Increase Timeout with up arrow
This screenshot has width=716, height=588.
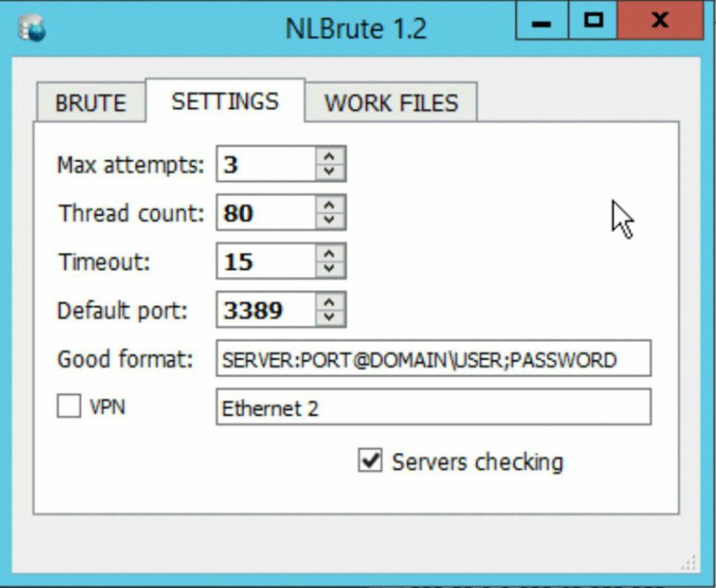pyautogui.click(x=329, y=254)
